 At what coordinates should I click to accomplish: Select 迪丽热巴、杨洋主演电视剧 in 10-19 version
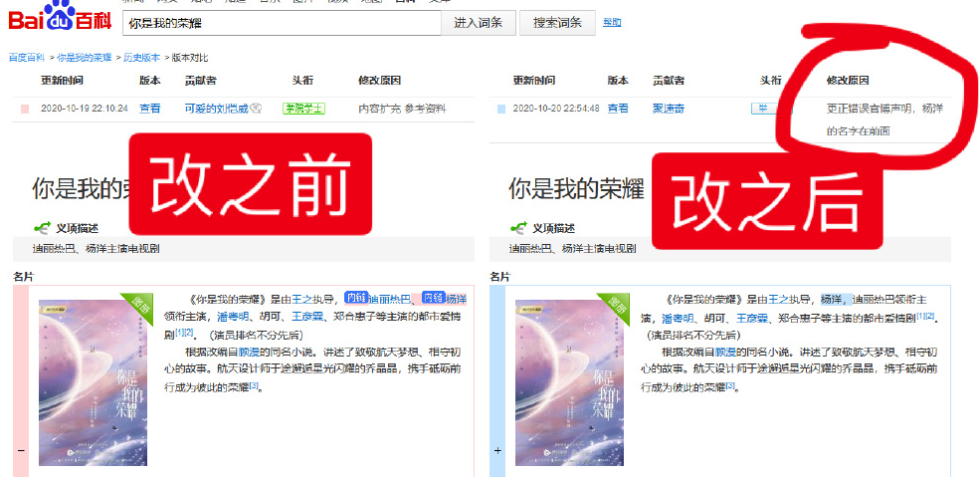(97, 249)
